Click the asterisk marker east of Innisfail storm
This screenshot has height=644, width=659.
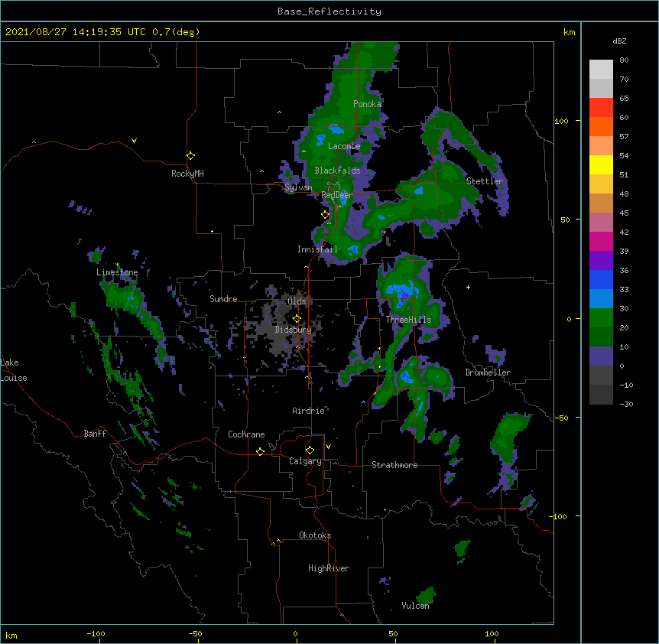[x=384, y=233]
